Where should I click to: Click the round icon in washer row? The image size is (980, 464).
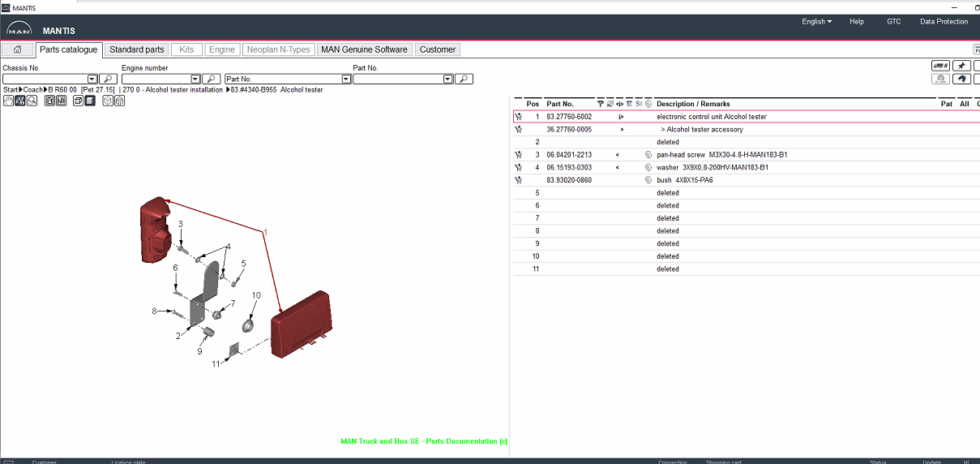coord(648,168)
